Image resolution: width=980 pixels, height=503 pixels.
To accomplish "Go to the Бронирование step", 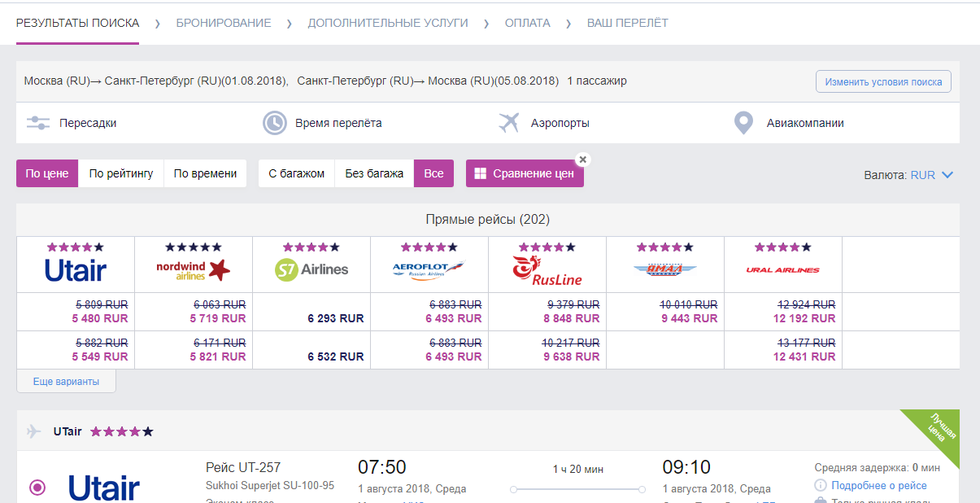I will point(224,23).
